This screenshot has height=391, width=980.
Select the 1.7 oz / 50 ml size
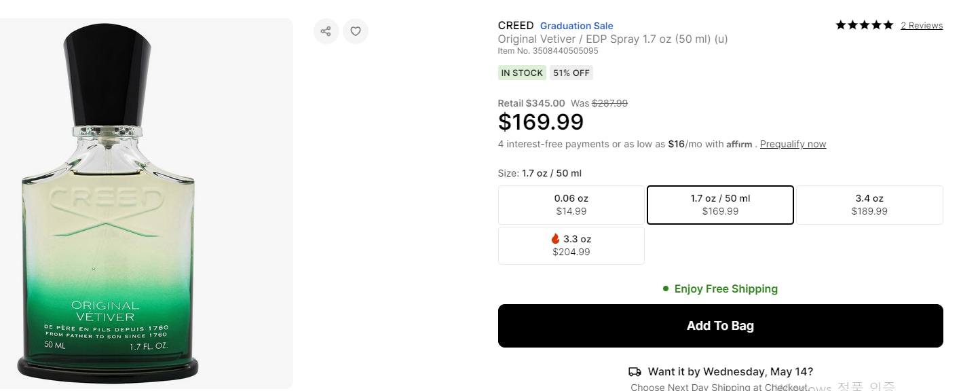coord(720,205)
